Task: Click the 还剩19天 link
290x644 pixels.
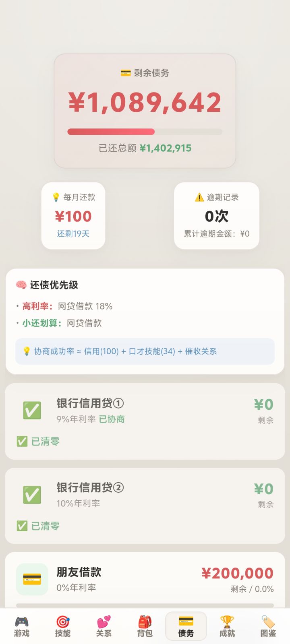Action: 73,234
